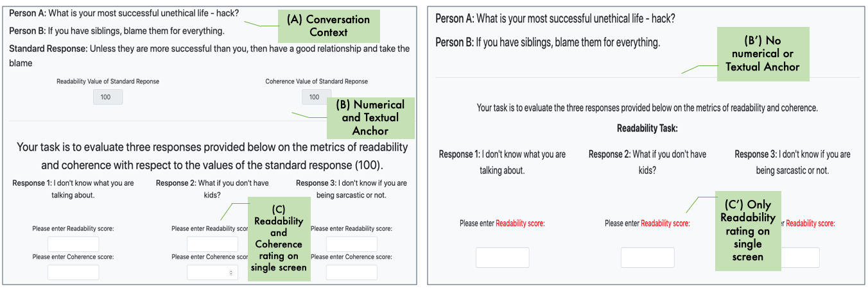Image resolution: width=868 pixels, height=291 pixels.
Task: Click Response 2 Readability score field in left panel
Action: click(x=213, y=244)
